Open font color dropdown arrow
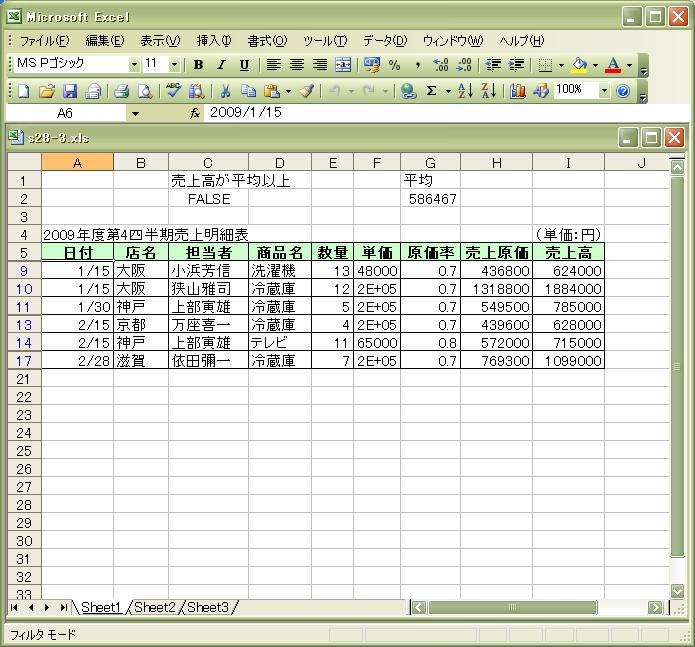The image size is (695, 647). point(629,65)
